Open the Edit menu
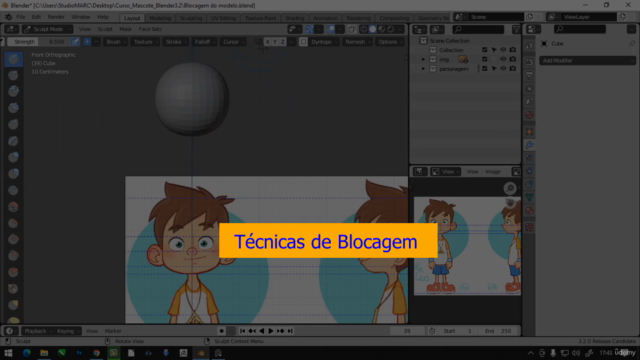 [36, 17]
